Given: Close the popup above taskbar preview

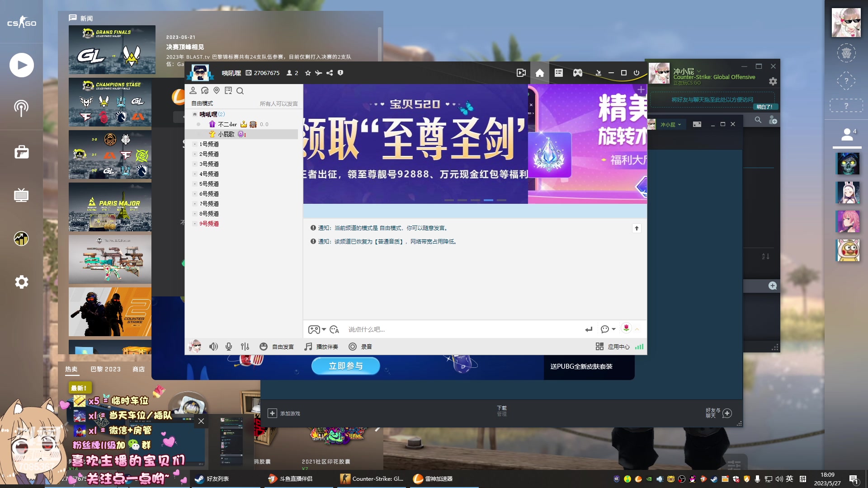Looking at the screenshot, I should [x=201, y=421].
